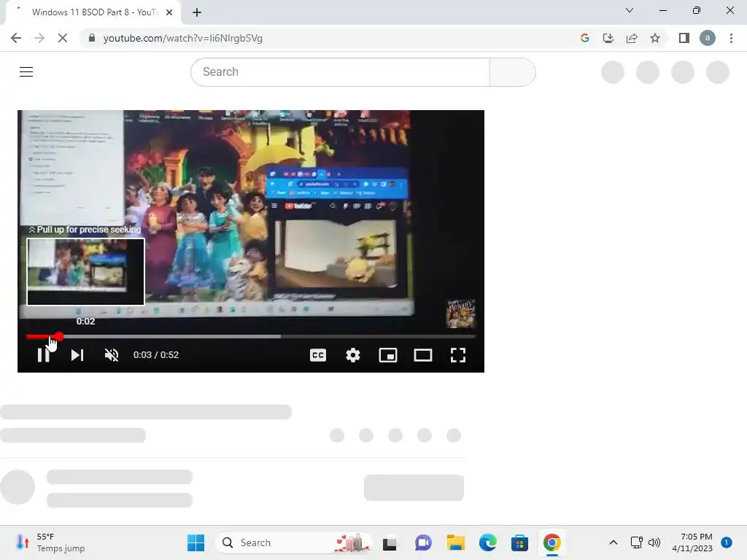Click the channel watermark in the video
The image size is (747, 560).
[x=461, y=314]
